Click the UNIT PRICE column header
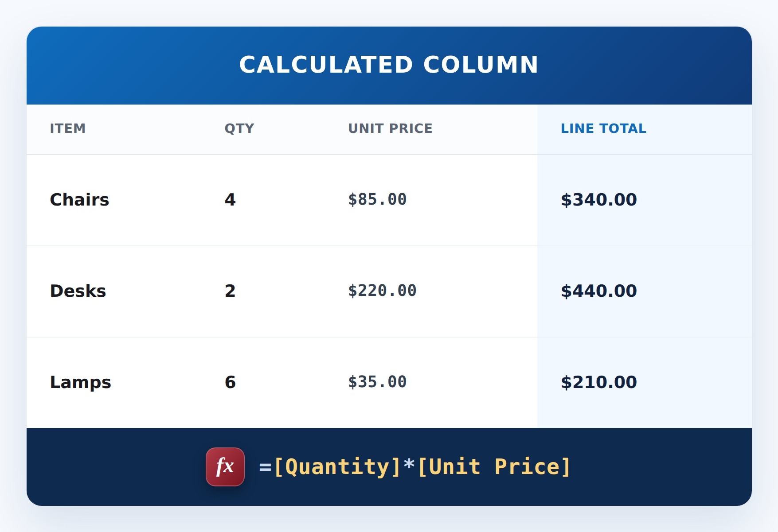Screen dimensions: 778x532 point(390,128)
